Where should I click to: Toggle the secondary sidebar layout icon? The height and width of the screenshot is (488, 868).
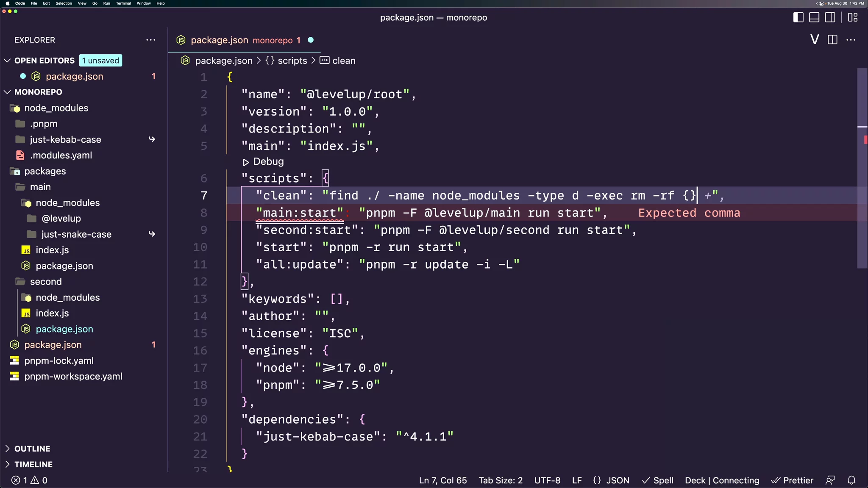830,17
